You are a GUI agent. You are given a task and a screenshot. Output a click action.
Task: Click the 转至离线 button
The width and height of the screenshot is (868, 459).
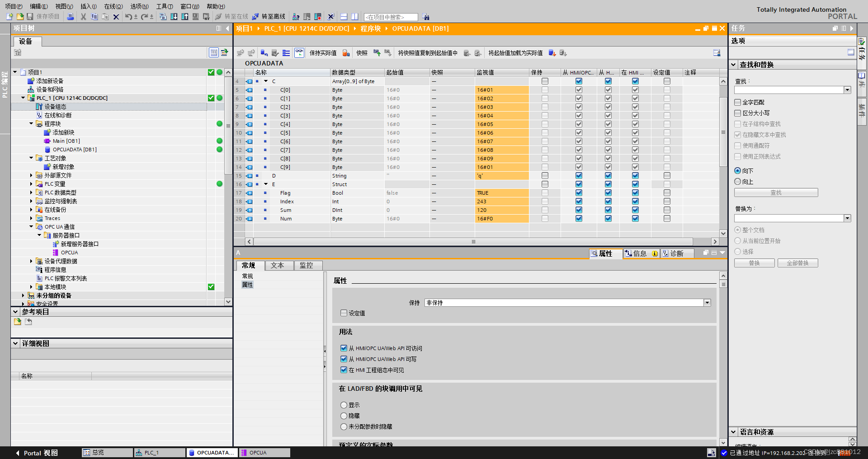point(269,17)
